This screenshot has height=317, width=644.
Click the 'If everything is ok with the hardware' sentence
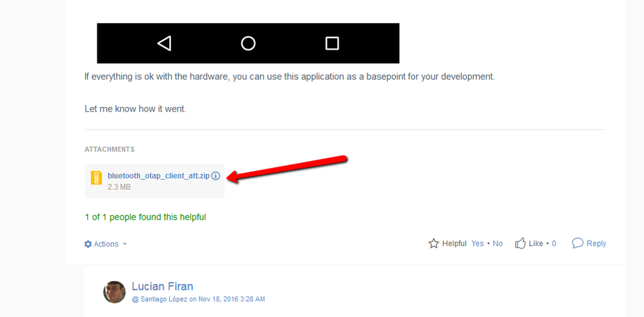pyautogui.click(x=290, y=77)
